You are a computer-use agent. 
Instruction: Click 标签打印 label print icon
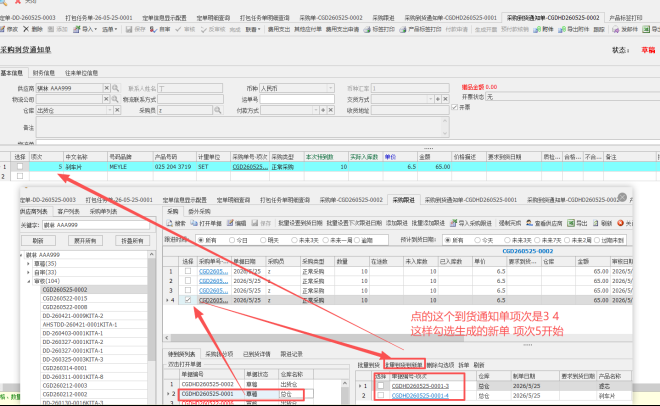(367, 29)
